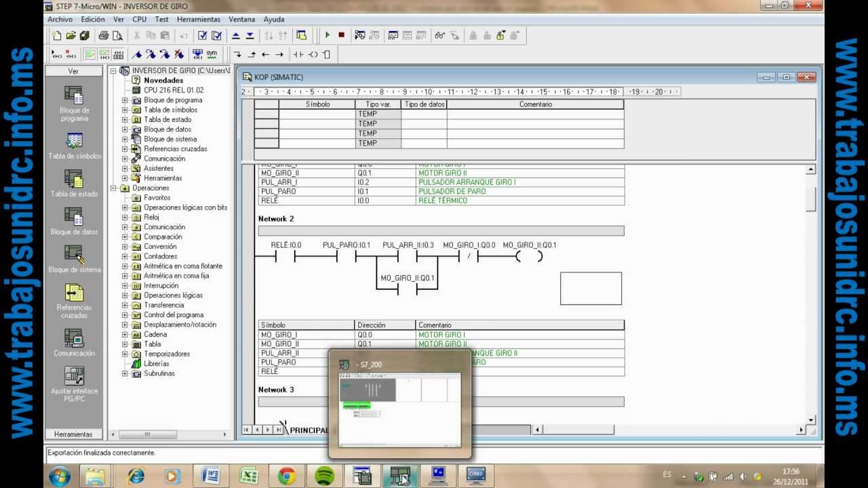Insert a contact element

[x=298, y=54]
